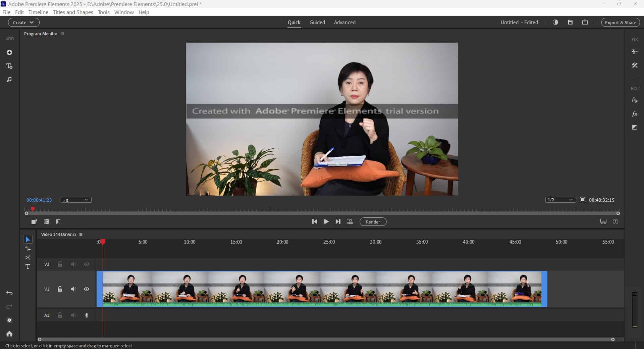The width and height of the screenshot is (644, 349).
Task: Mute audio on track V1
Action: [73, 289]
